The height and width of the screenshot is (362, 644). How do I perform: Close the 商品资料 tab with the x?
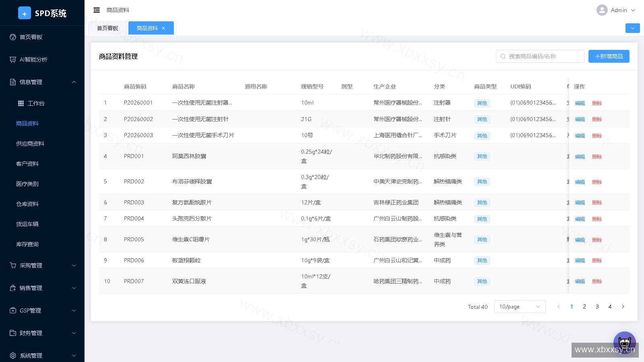[x=163, y=28]
